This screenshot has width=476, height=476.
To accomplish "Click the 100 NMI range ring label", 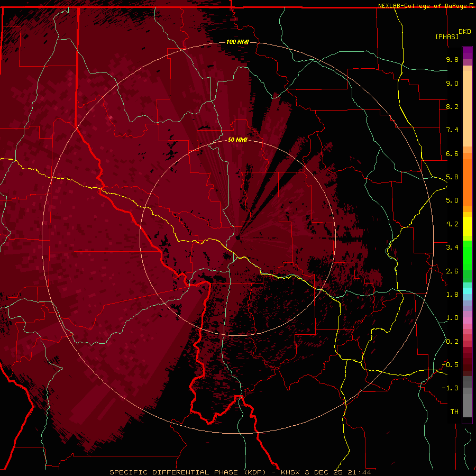I will [x=237, y=42].
